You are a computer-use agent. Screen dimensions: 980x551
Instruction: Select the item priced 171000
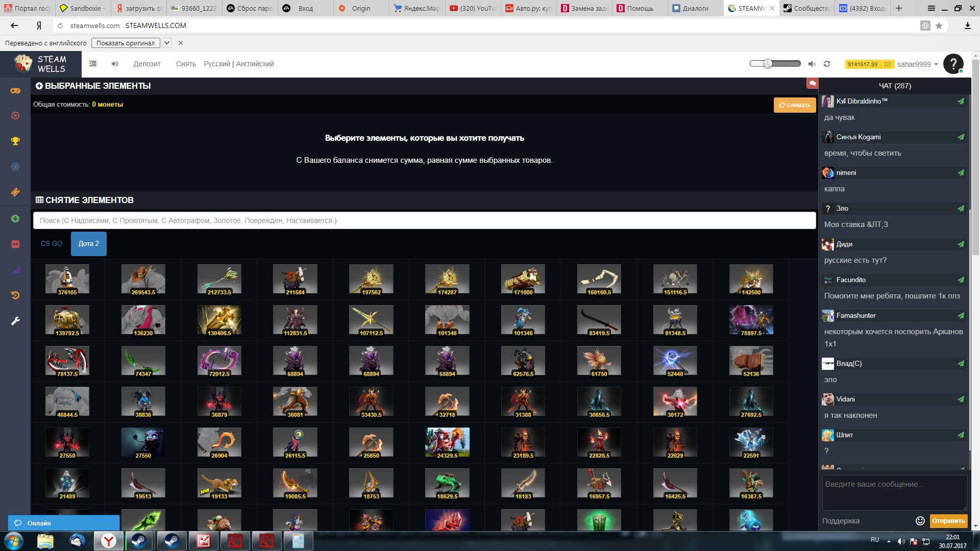[x=523, y=279]
